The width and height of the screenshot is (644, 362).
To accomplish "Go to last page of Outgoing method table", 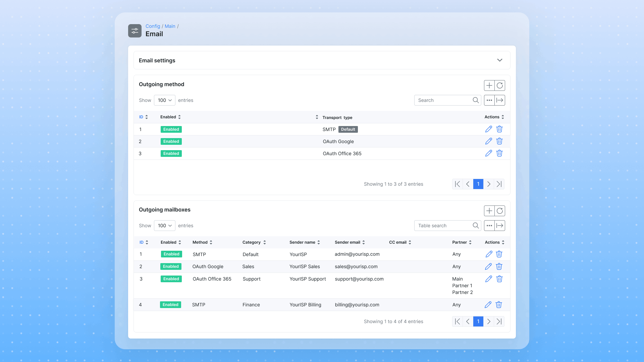I will point(499,184).
